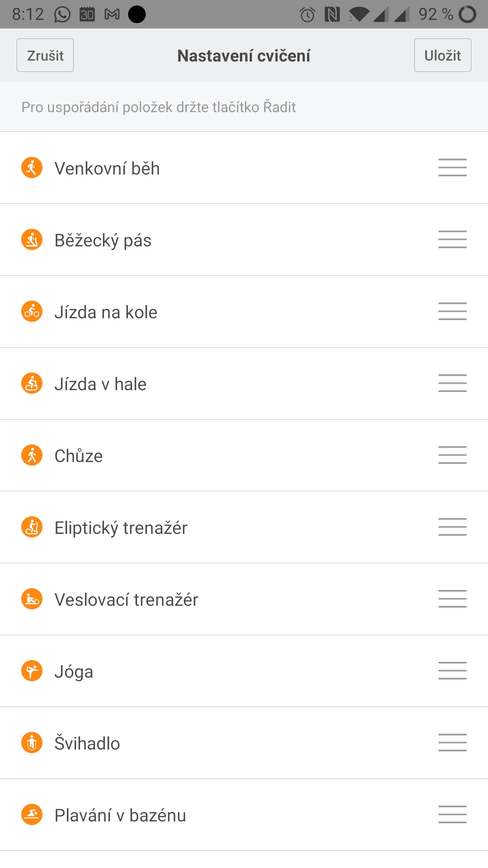The width and height of the screenshot is (488, 868).
Task: Tap the Plavání v bazénu swimming icon
Action: click(x=32, y=815)
